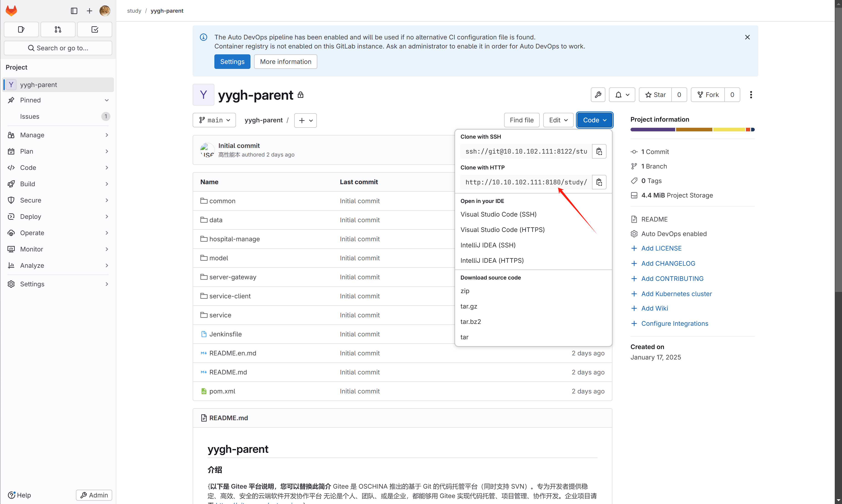
Task: Toggle the sidebar collapse icon
Action: [x=74, y=11]
